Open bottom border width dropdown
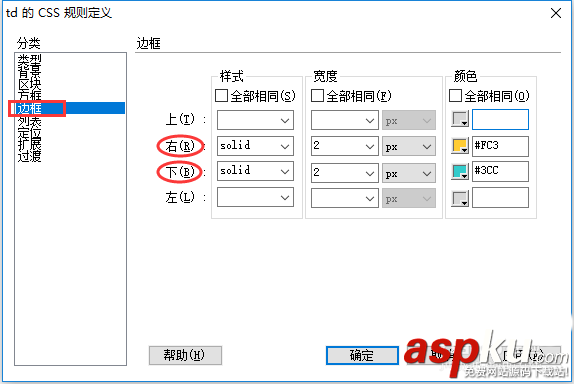 coord(344,173)
